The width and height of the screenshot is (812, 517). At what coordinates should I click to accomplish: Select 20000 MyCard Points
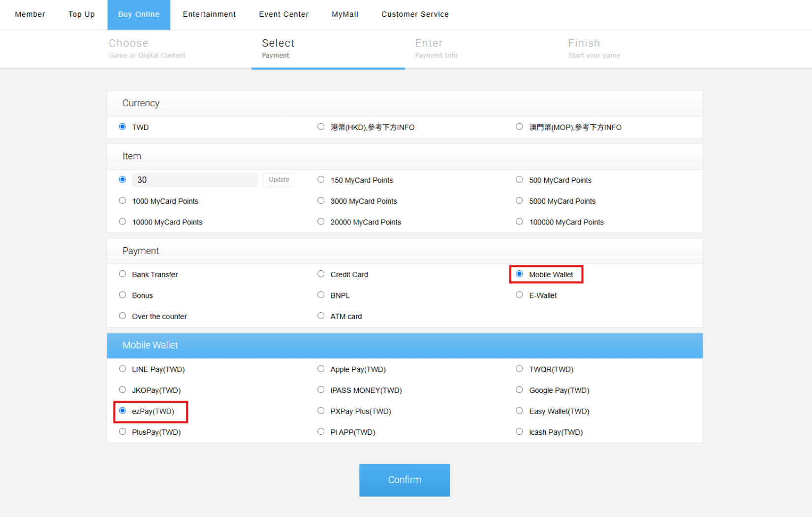tap(321, 222)
